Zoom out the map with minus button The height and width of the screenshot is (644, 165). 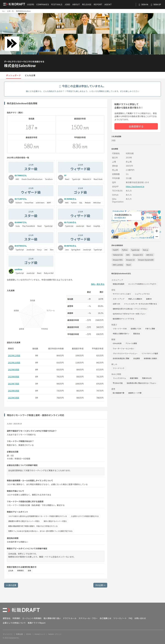coord(156,236)
